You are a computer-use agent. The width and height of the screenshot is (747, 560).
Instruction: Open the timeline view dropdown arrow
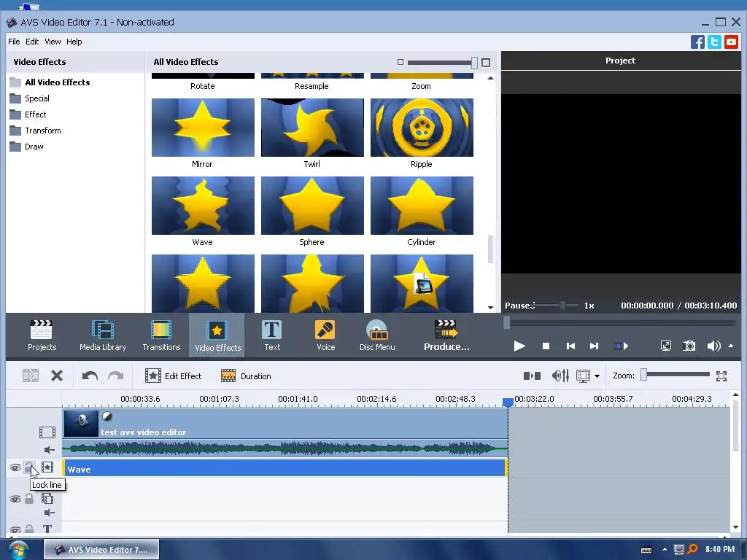point(597,376)
